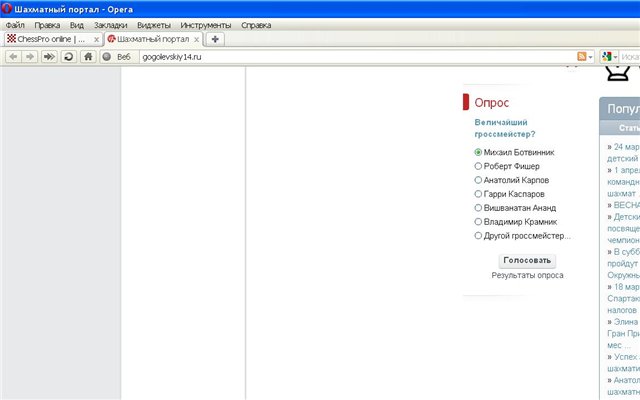Open address bar history dropdown

coord(593,57)
